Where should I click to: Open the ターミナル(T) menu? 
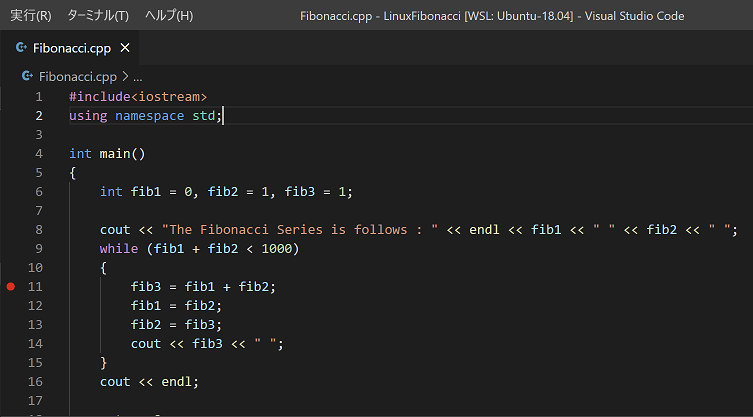pyautogui.click(x=98, y=16)
